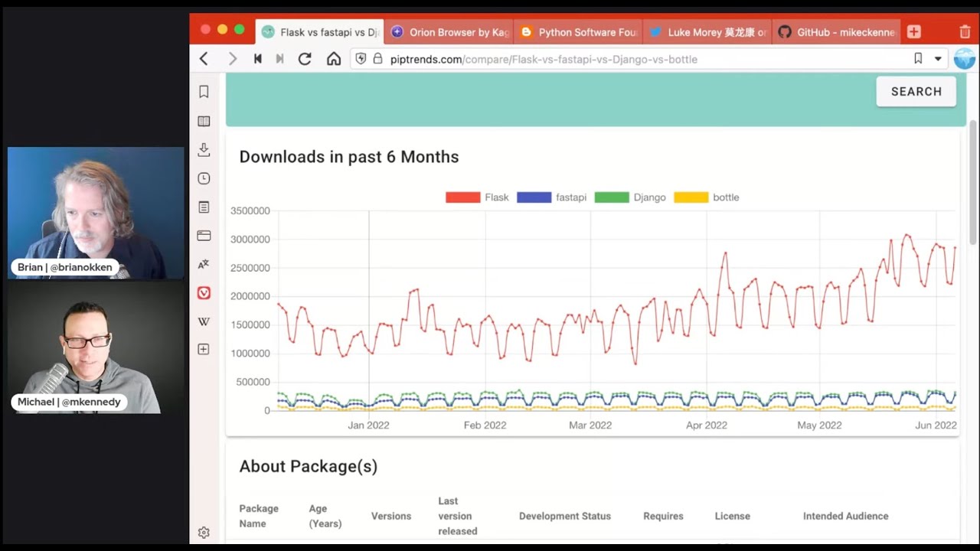Image resolution: width=980 pixels, height=551 pixels.
Task: Click the 1000000 y-axis label
Action: click(250, 354)
